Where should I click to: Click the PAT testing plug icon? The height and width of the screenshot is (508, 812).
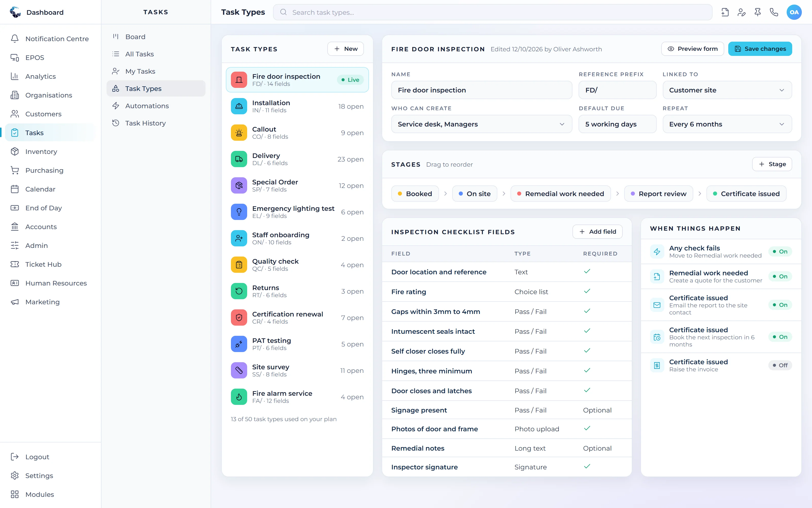(239, 344)
